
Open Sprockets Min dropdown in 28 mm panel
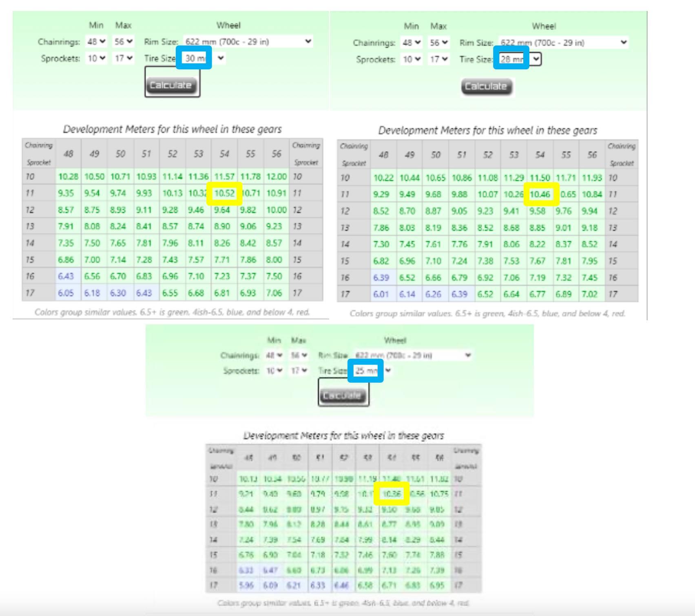click(412, 60)
